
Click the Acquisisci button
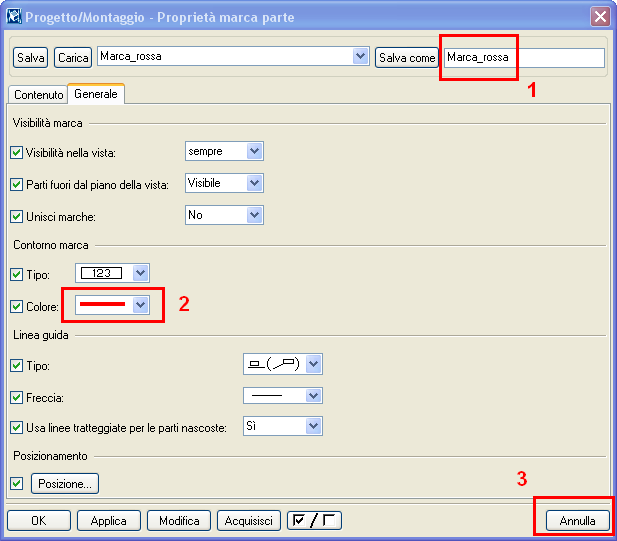point(249,521)
